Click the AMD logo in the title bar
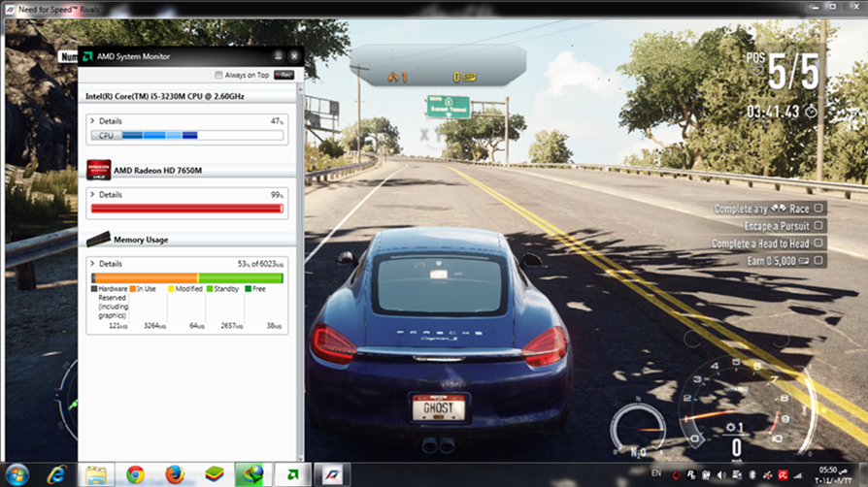The image size is (868, 487). pos(88,56)
